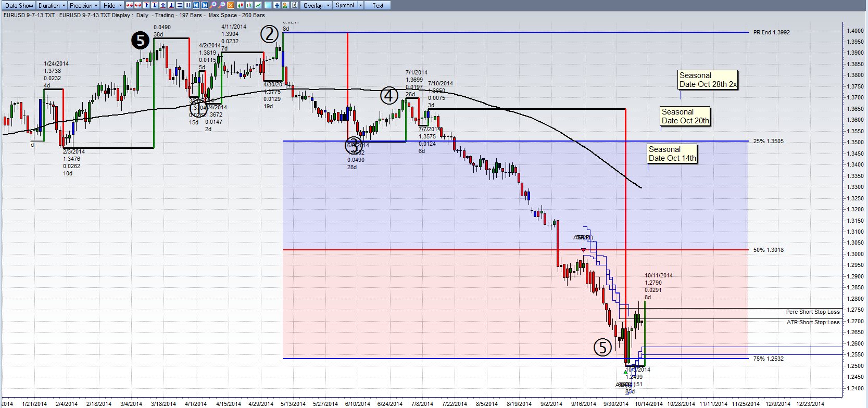Click the blue horizontal lines list icon
This screenshot has width=868, height=408.
point(268,5)
